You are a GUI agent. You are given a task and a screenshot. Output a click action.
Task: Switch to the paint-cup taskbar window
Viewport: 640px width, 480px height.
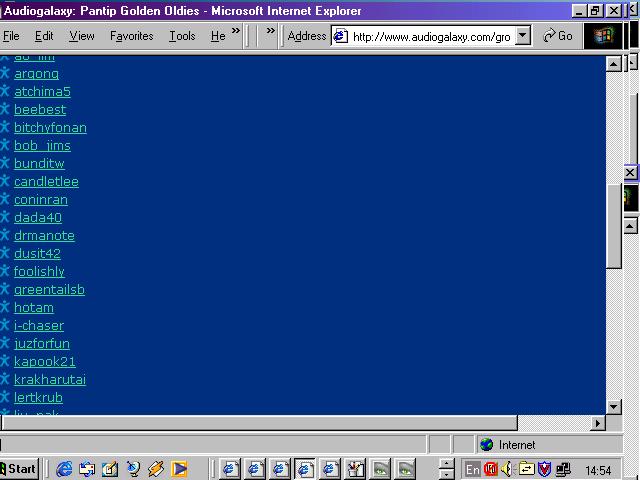tap(355, 469)
